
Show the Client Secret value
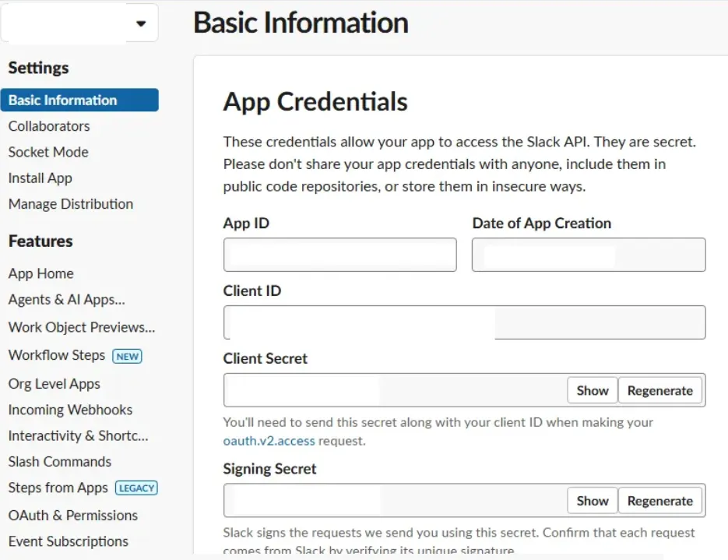[x=593, y=390]
